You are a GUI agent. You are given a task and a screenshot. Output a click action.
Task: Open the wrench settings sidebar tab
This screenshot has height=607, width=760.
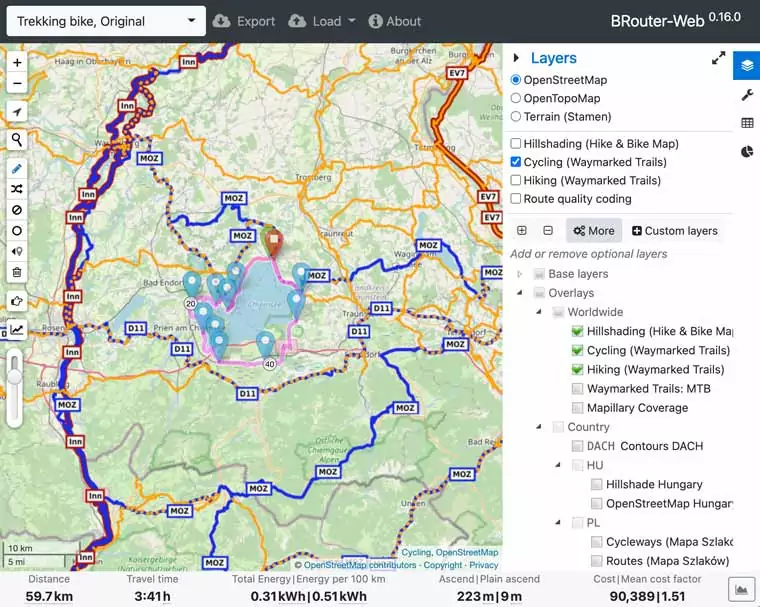(747, 95)
